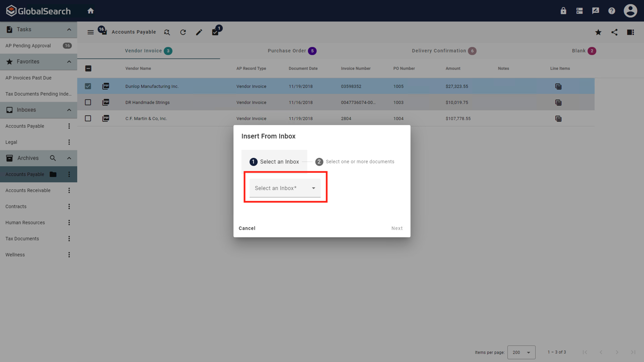The height and width of the screenshot is (362, 644).
Task: Collapse the Inboxes section
Action: [x=69, y=110]
